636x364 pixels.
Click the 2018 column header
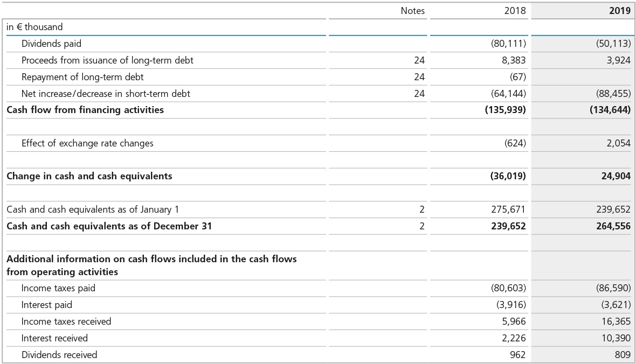[x=515, y=11]
